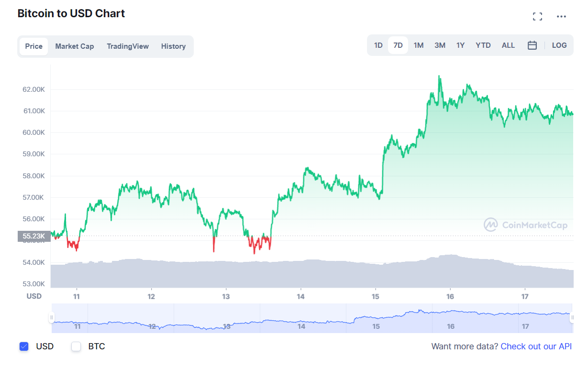588x367 pixels.
Task: Toggle the 7D timeframe selection
Action: click(x=398, y=45)
